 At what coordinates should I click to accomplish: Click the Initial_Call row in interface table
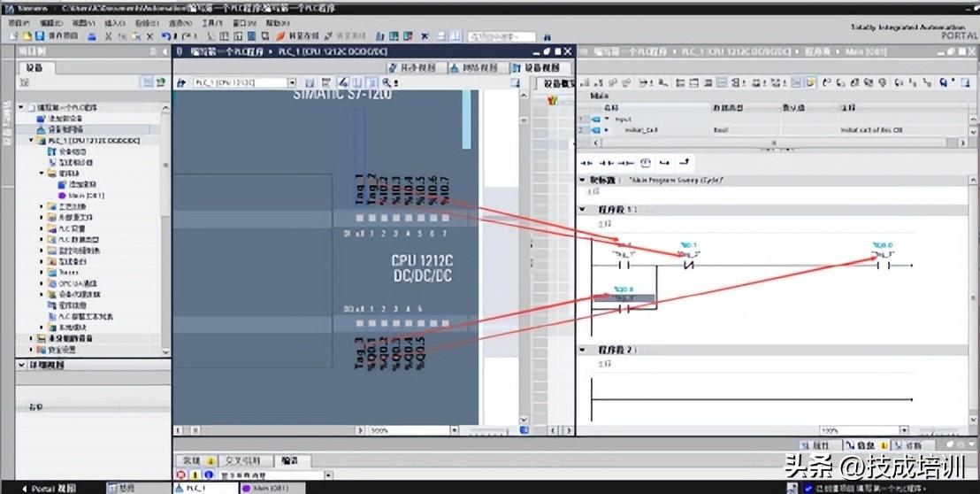coord(774,130)
